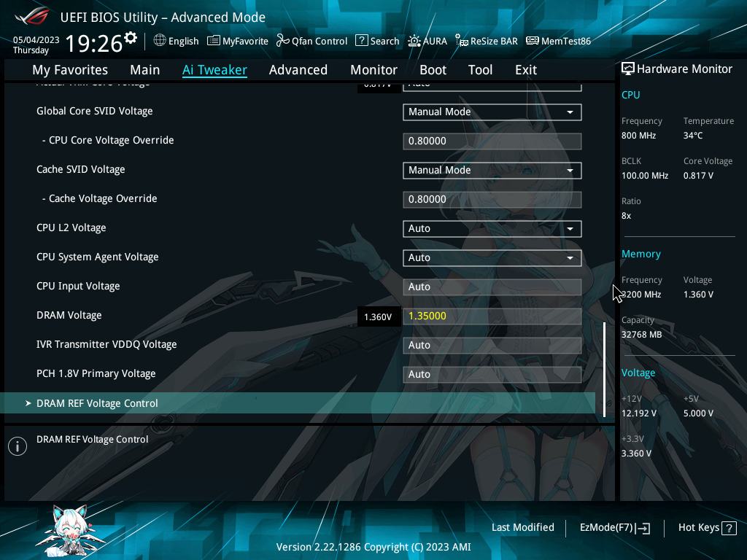Click the Last Modified button
This screenshot has height=560, width=747.
522,528
